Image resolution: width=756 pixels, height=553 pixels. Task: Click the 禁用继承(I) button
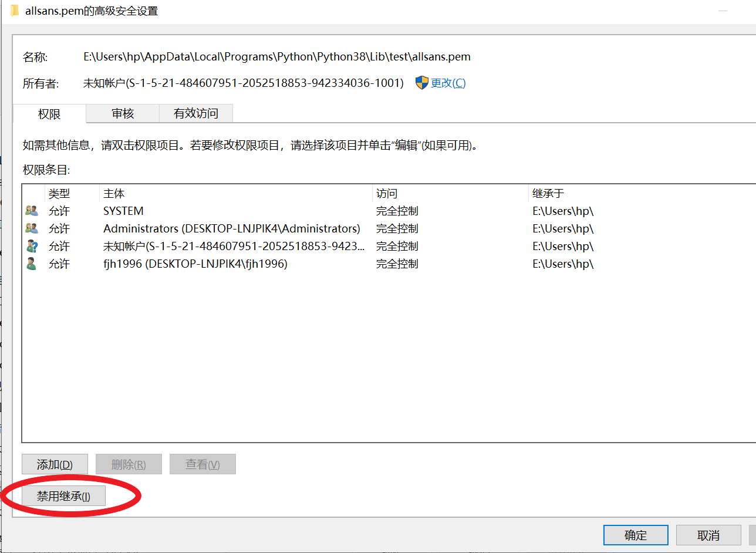point(63,496)
